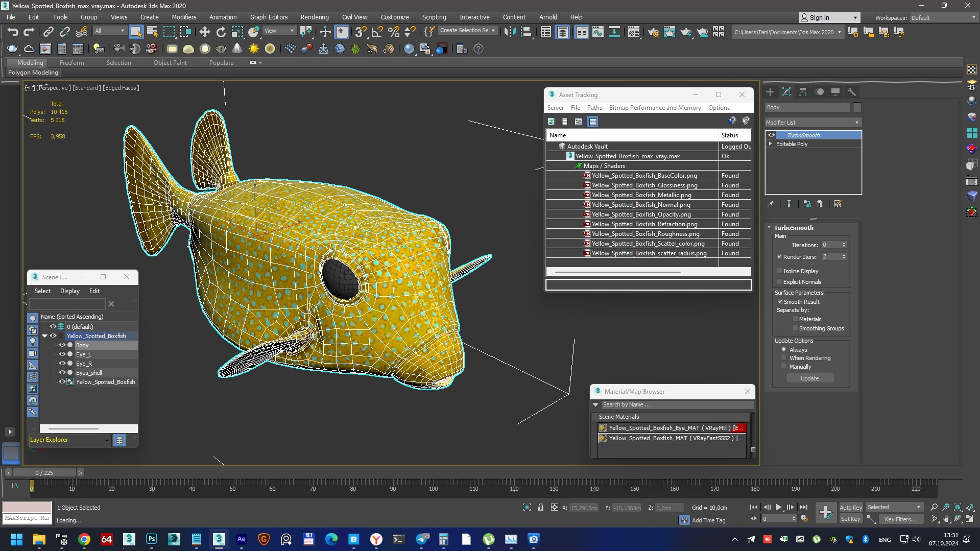Open the Render Setup icon
Screen dimensions: 980x551
[653, 32]
